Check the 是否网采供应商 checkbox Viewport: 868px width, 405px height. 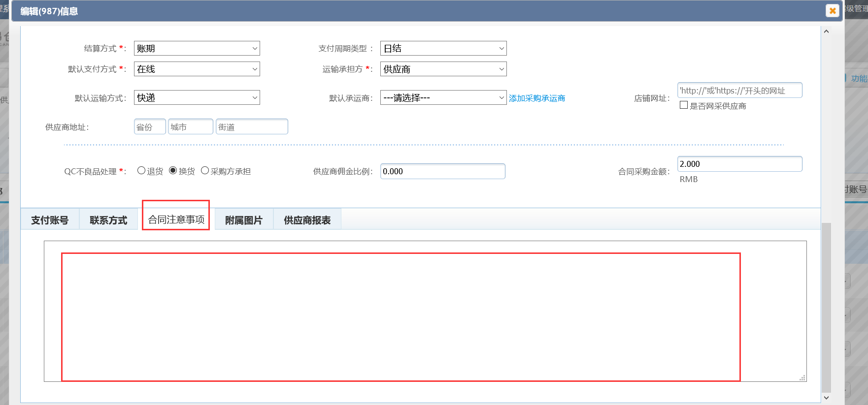(x=684, y=105)
